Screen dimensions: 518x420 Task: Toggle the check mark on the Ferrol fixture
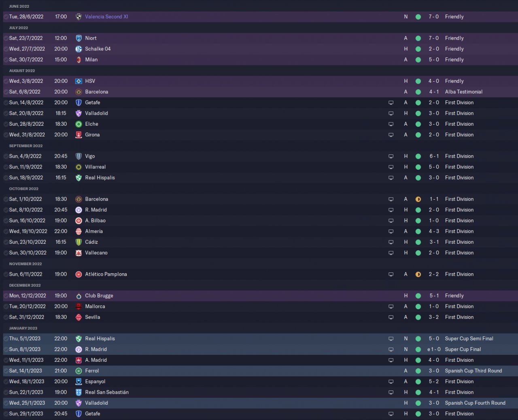coord(6,371)
